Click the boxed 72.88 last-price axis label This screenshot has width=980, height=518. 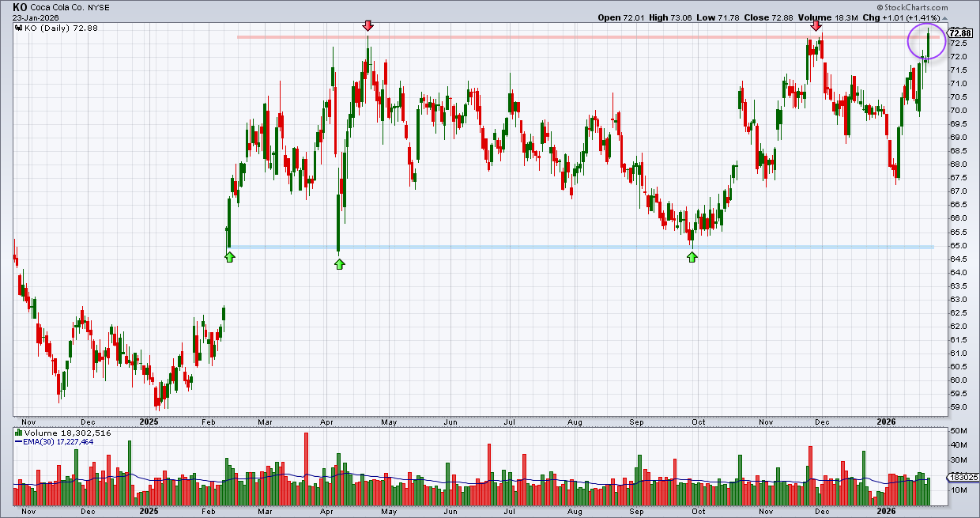(959, 32)
